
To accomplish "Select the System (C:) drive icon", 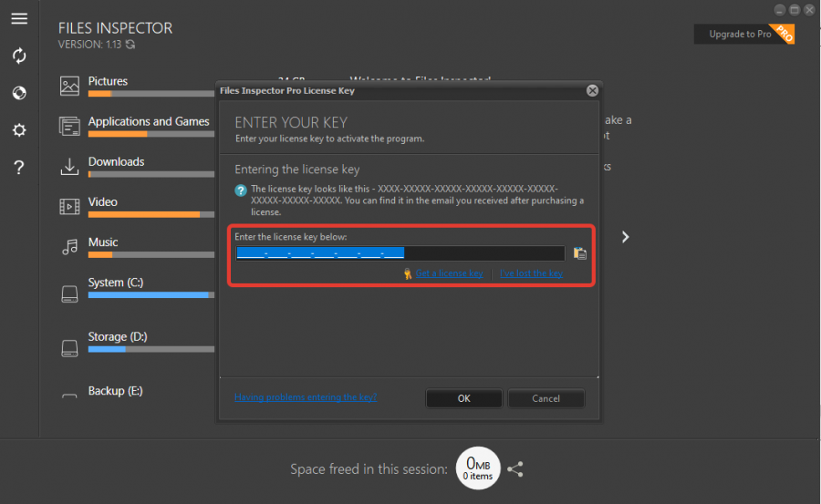I will [x=69, y=293].
